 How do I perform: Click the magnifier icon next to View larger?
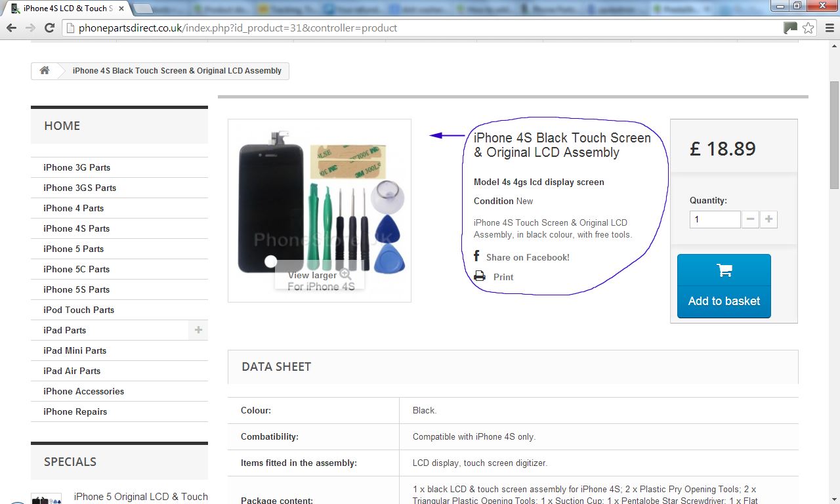(x=345, y=276)
